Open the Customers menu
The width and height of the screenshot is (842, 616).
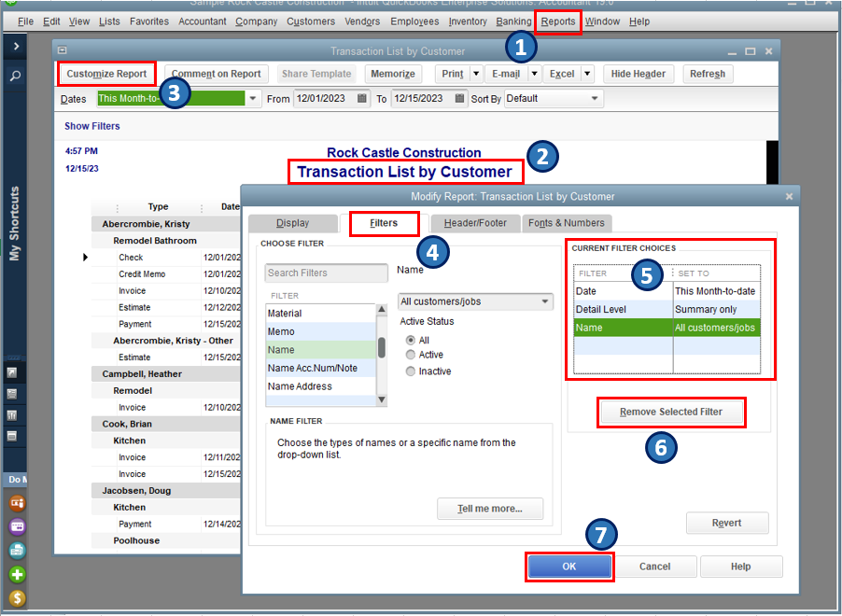310,21
